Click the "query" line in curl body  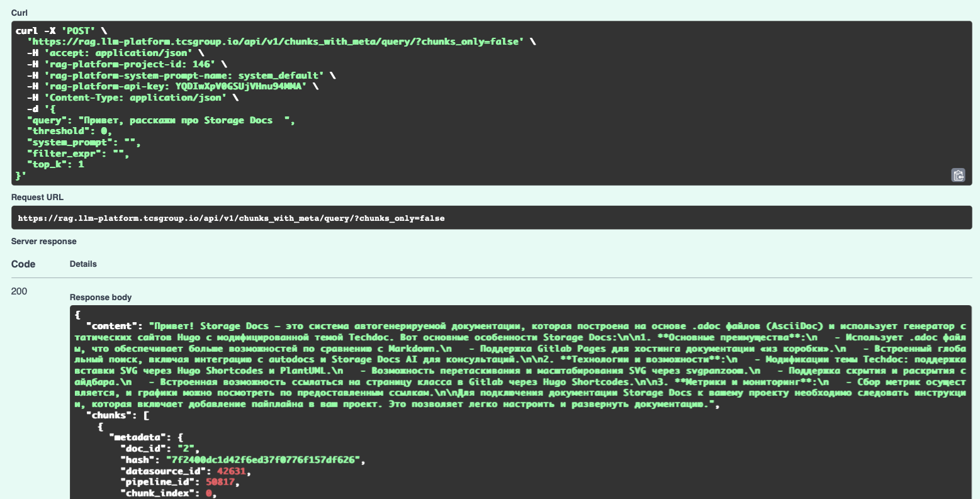pyautogui.click(x=161, y=120)
